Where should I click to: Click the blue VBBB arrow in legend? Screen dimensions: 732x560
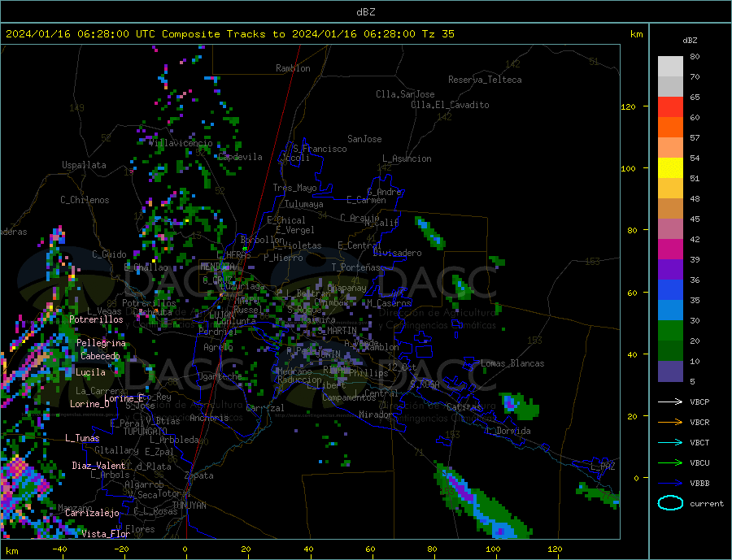[670, 483]
